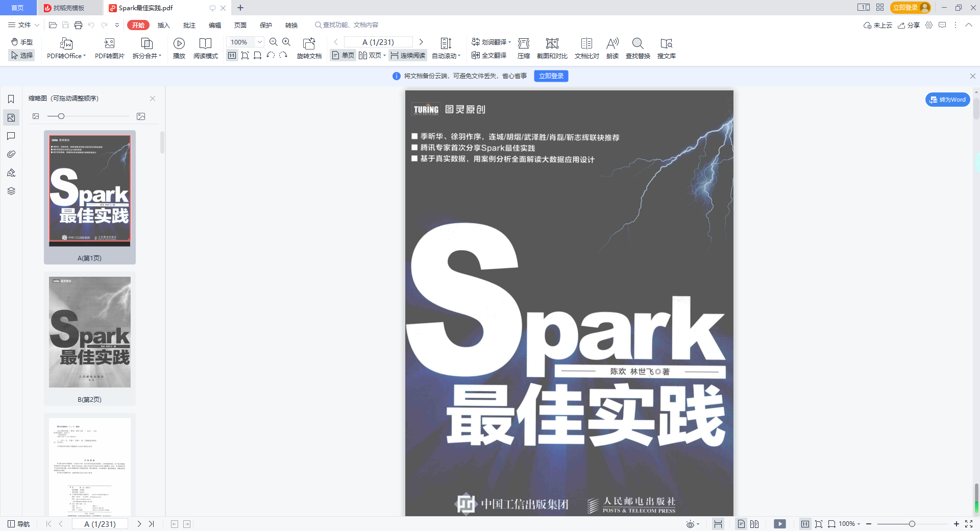Open 搜文库 library search

(667, 49)
